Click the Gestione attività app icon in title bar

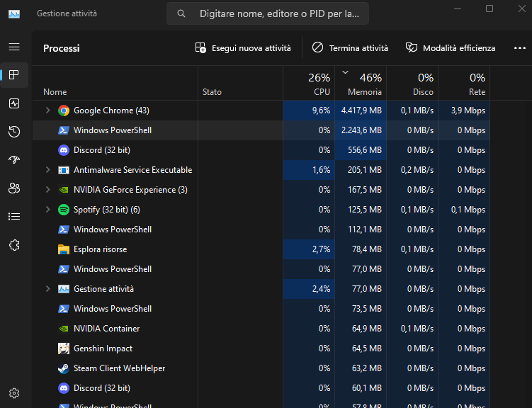pyautogui.click(x=14, y=14)
